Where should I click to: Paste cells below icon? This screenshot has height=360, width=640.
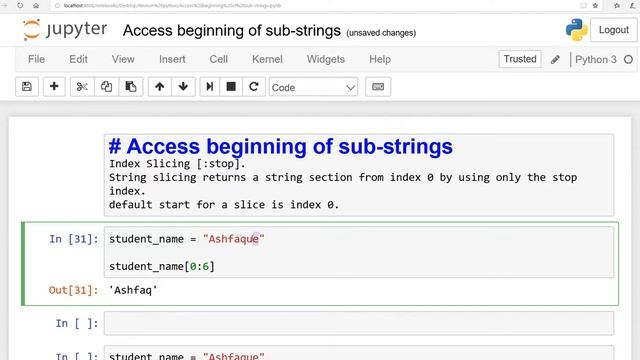131,87
